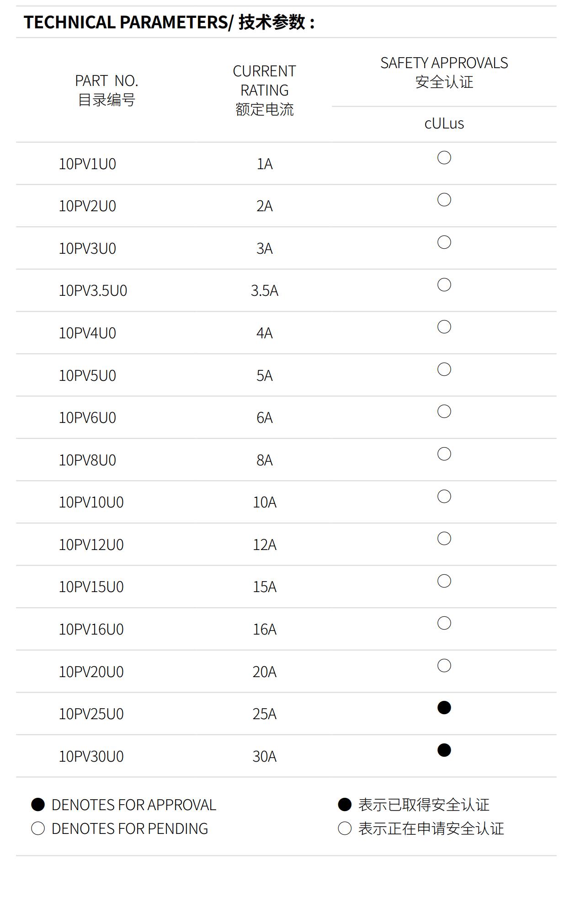Click the pending circle in the 10PV8U0 row
580x924 pixels.
point(444,454)
